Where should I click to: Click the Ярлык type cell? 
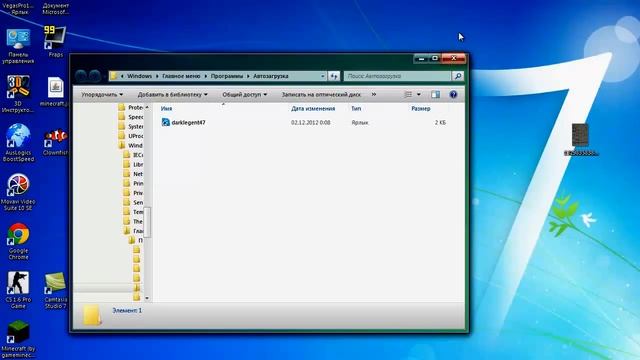click(360, 122)
